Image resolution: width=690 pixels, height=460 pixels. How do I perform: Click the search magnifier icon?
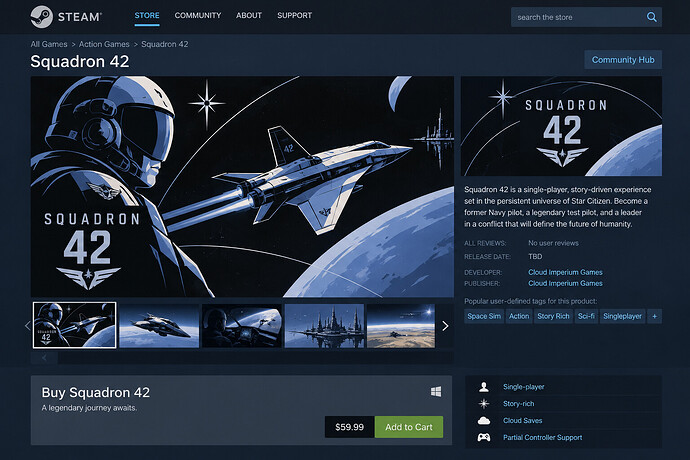click(652, 17)
